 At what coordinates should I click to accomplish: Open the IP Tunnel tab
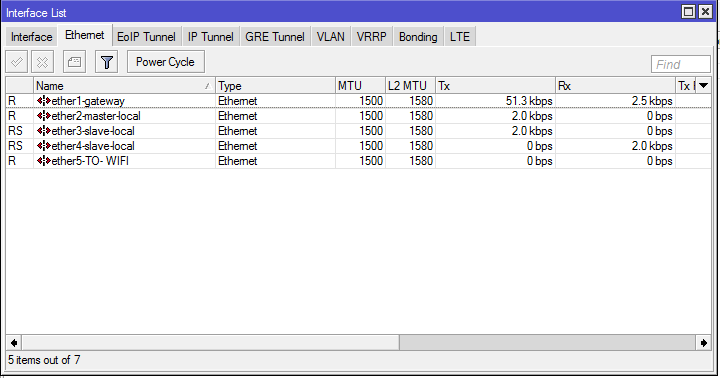click(210, 37)
